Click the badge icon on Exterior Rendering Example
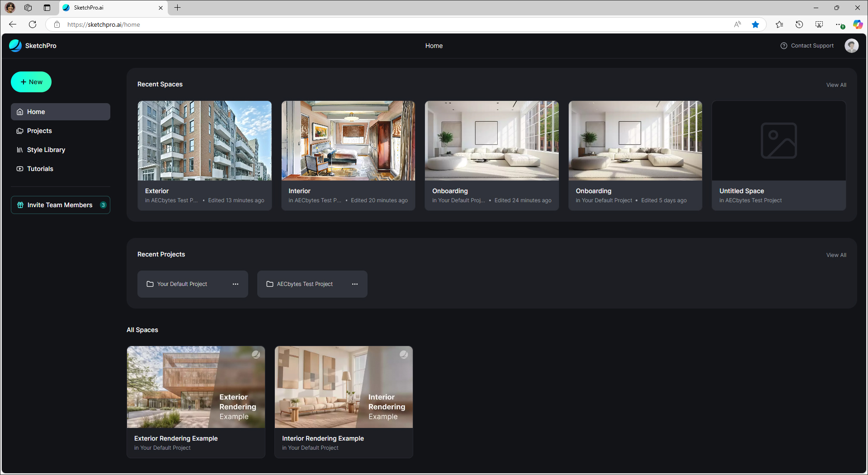Screen dimensions: 868x475 pyautogui.click(x=256, y=354)
